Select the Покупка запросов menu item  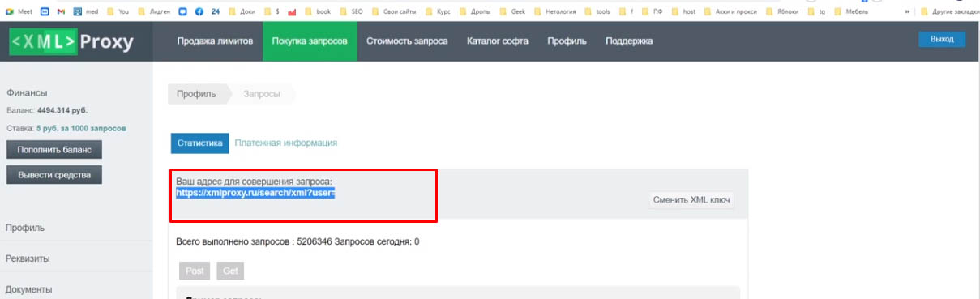point(310,41)
